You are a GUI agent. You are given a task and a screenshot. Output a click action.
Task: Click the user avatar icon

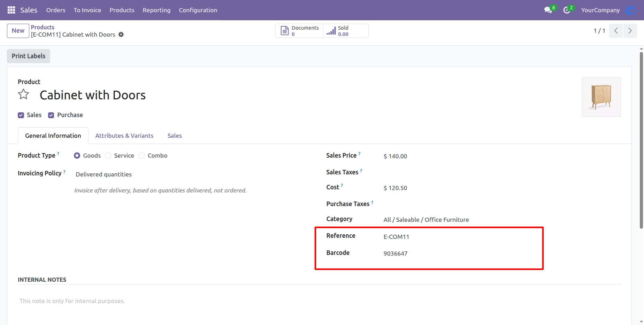(630, 10)
